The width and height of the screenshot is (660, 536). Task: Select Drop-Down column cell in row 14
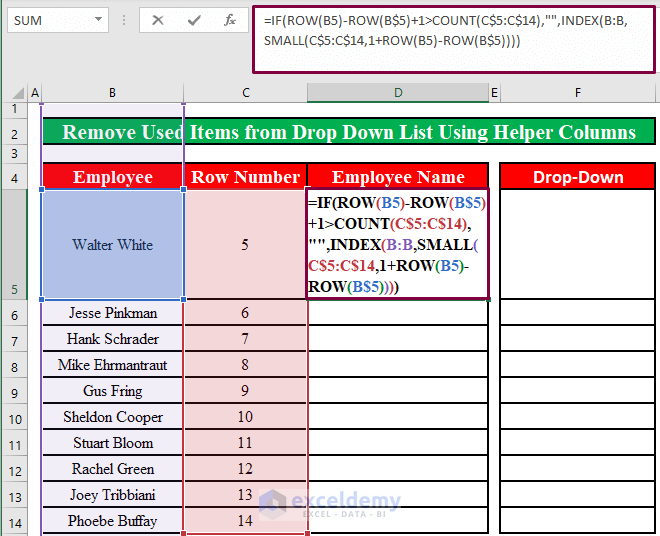578,521
